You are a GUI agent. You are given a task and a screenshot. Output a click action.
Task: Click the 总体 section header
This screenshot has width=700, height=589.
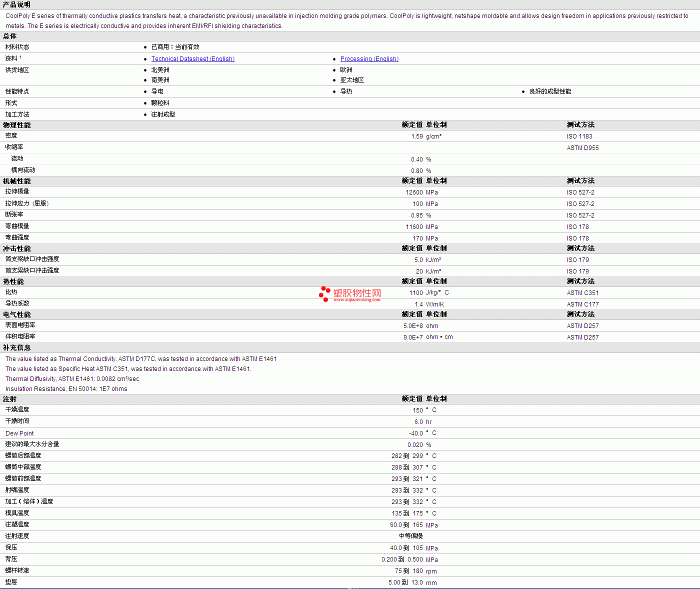tap(9, 36)
